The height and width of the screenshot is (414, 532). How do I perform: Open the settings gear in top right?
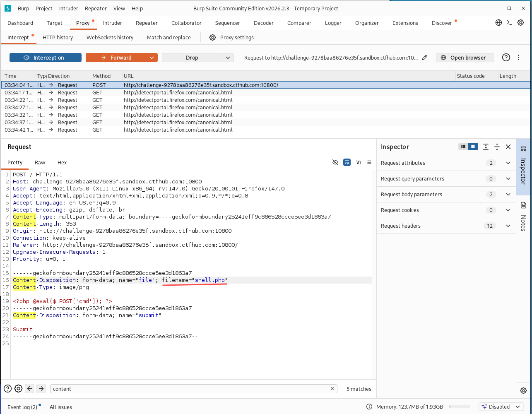(521, 23)
